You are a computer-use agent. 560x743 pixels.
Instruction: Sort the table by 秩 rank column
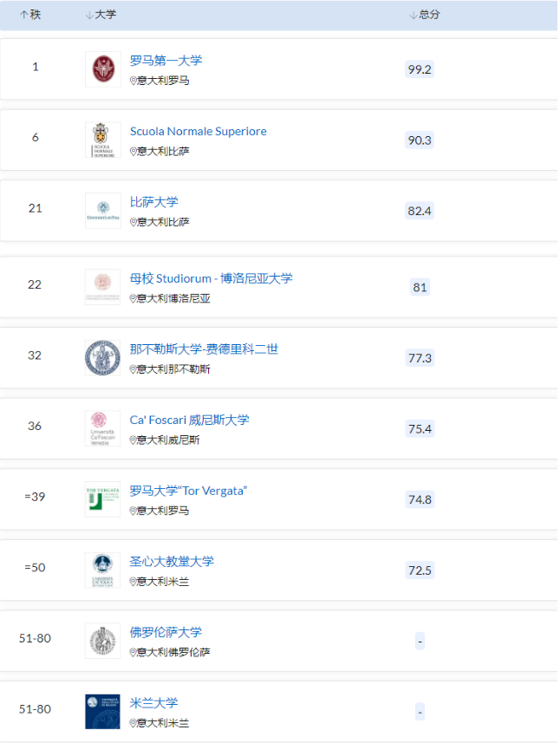30,16
